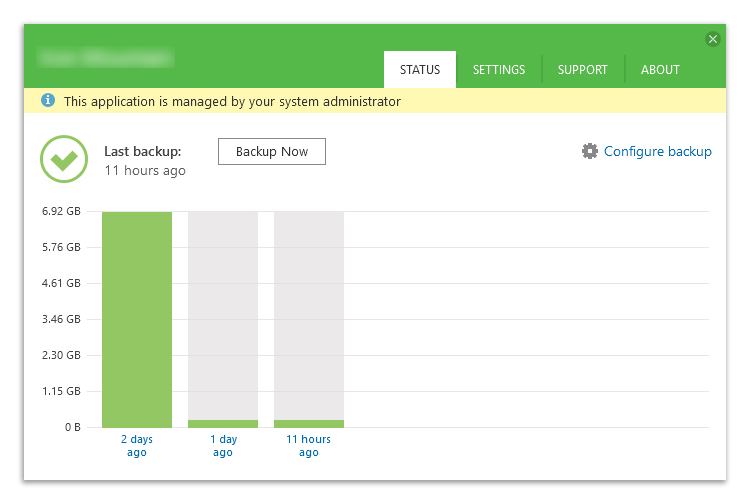This screenshot has height=504, width=750.
Task: Select the tall green 2 days ago bar
Action: click(137, 319)
